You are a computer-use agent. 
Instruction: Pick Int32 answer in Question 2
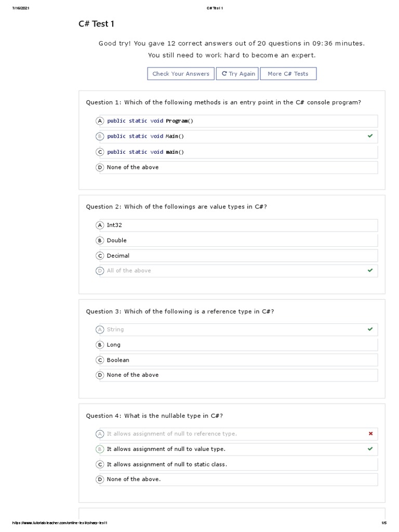tap(114, 225)
